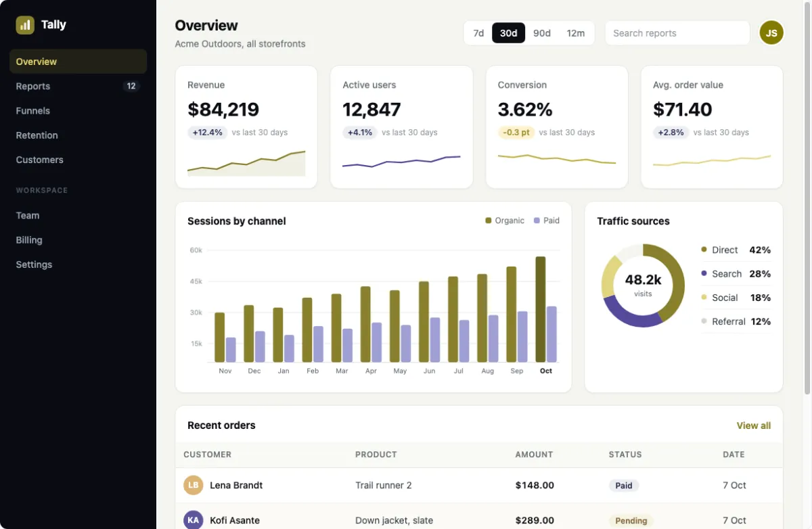Click the Pending status badge
Viewport: 812px width, 529px height.
tap(631, 520)
